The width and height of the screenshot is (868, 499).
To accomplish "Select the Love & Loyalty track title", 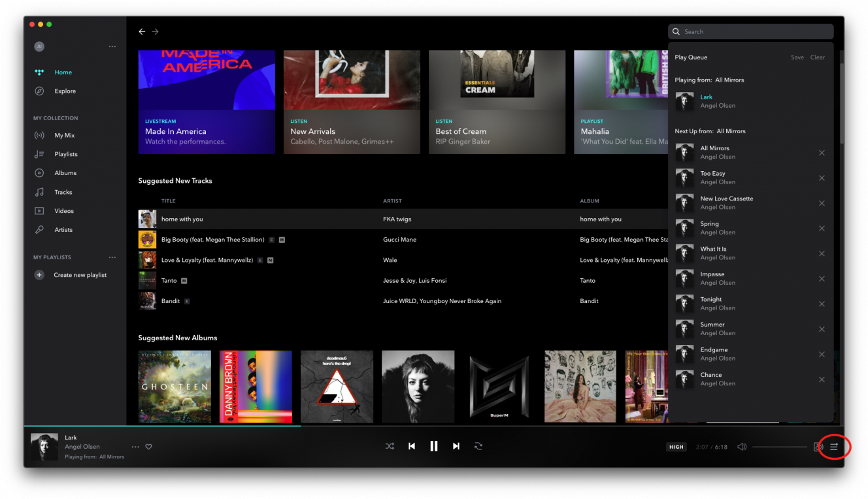I will tap(208, 260).
